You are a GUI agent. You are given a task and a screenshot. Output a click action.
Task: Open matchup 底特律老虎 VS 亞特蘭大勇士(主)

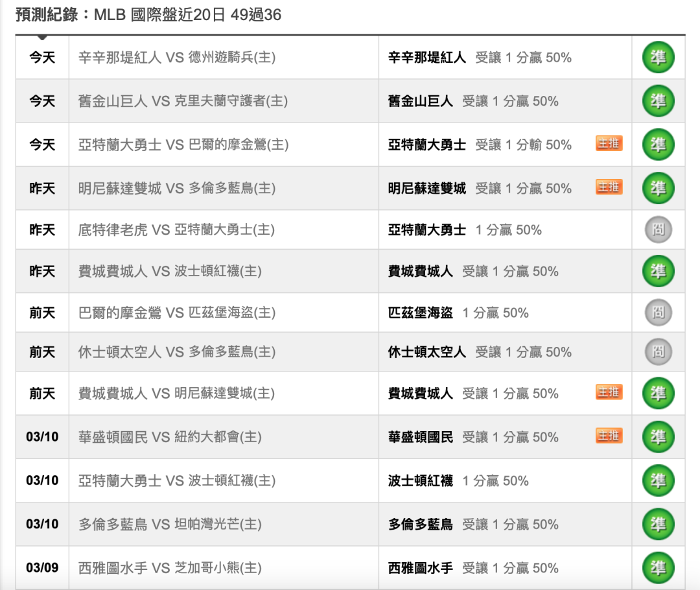coord(176,230)
